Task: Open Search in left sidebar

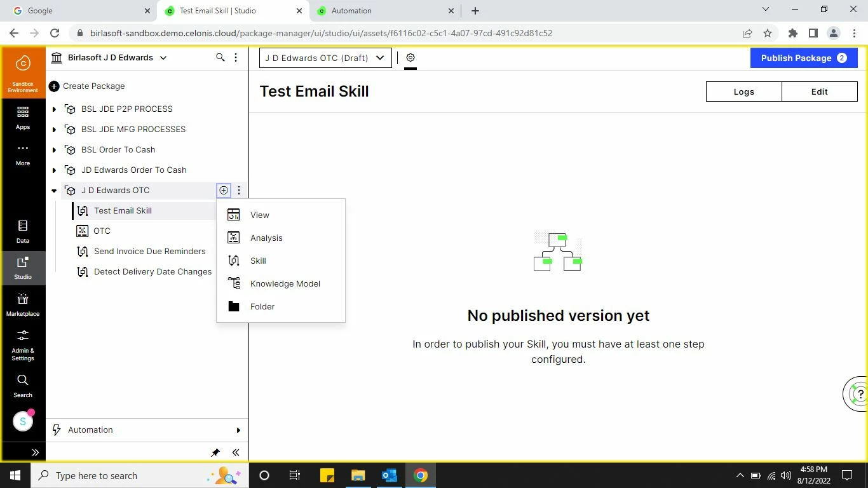Action: (23, 386)
